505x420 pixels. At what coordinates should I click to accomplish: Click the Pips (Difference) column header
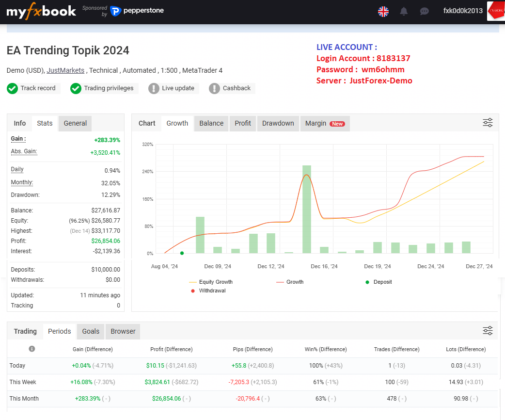click(253, 349)
